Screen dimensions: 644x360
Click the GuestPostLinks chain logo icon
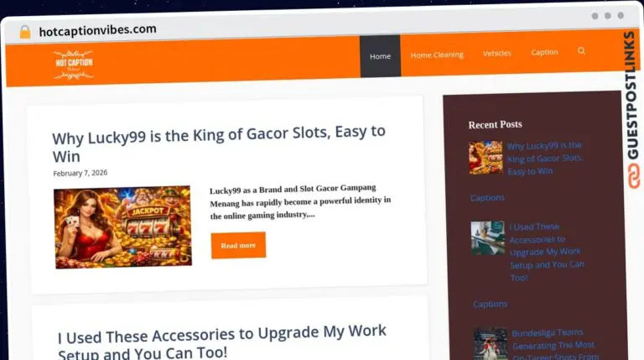coord(633,176)
